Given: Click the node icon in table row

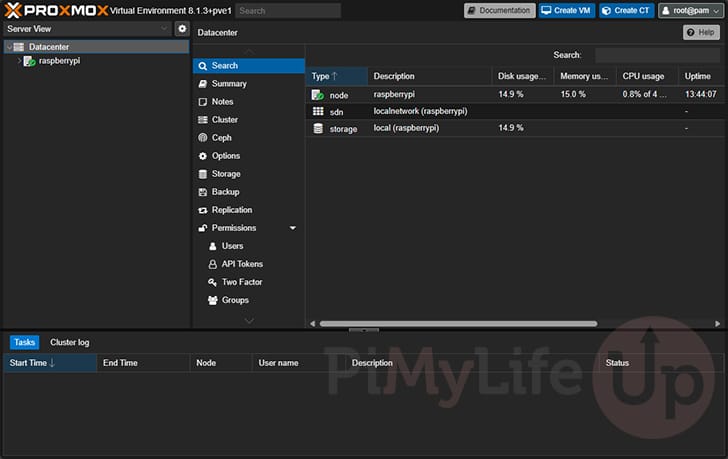Looking at the screenshot, I should [x=318, y=95].
